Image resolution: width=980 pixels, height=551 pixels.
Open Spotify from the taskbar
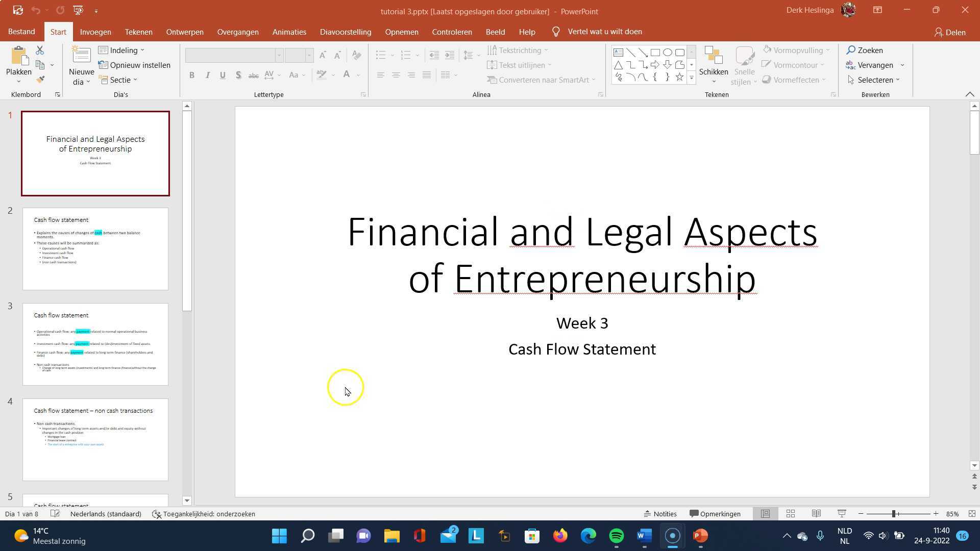coord(616,536)
